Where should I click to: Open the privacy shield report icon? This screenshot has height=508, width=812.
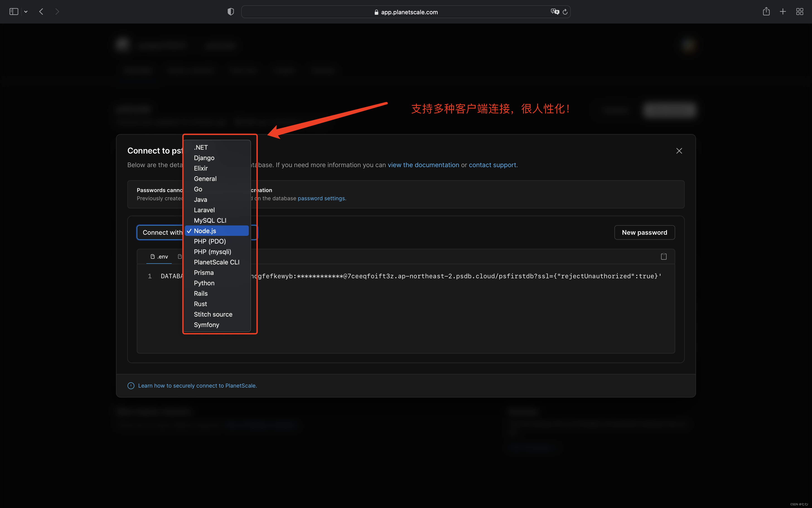pos(230,12)
